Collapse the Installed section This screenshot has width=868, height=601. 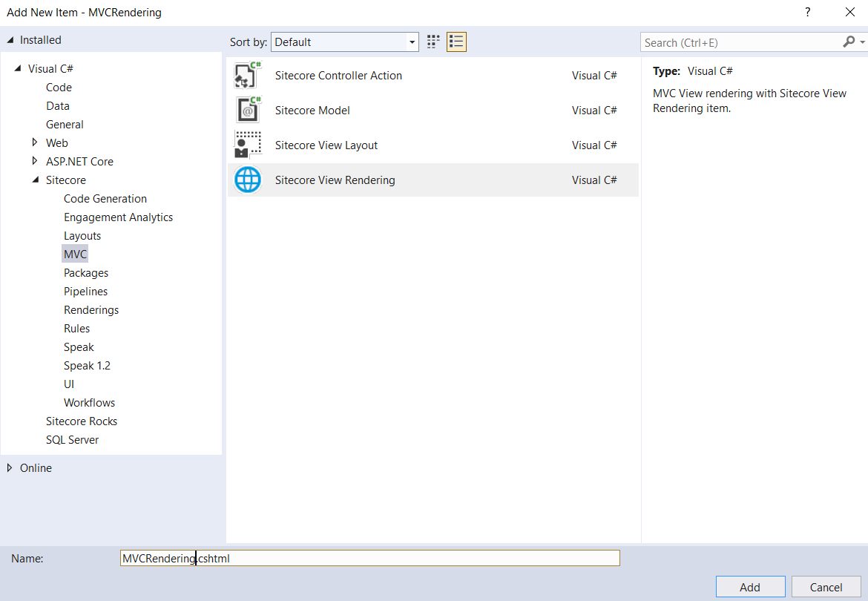pyautogui.click(x=10, y=40)
